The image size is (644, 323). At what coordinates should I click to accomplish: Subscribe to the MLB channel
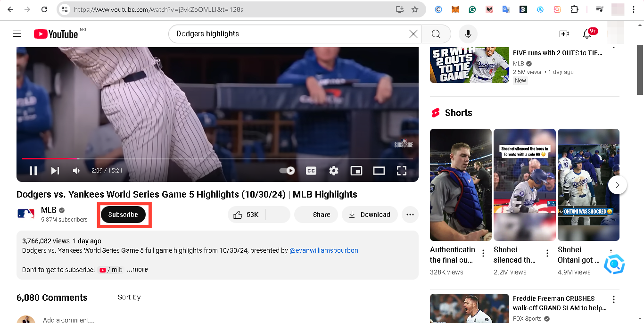click(123, 215)
